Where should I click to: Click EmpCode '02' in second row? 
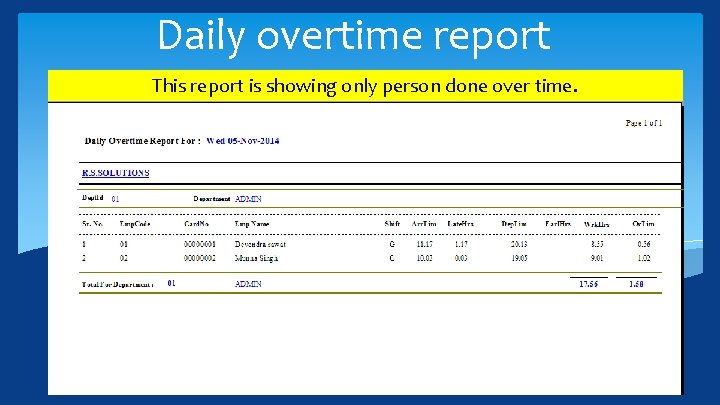pyautogui.click(x=124, y=258)
